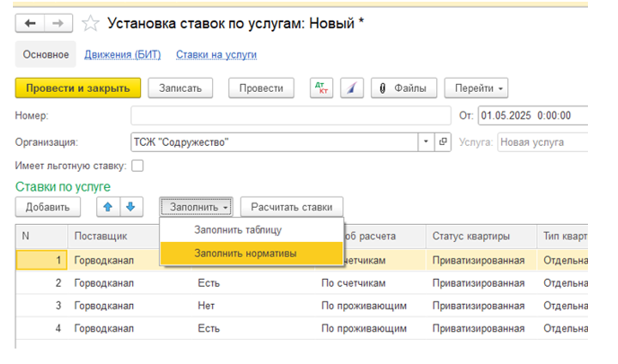Open the Движения (БИТ) link
The image size is (618, 364).
[123, 54]
